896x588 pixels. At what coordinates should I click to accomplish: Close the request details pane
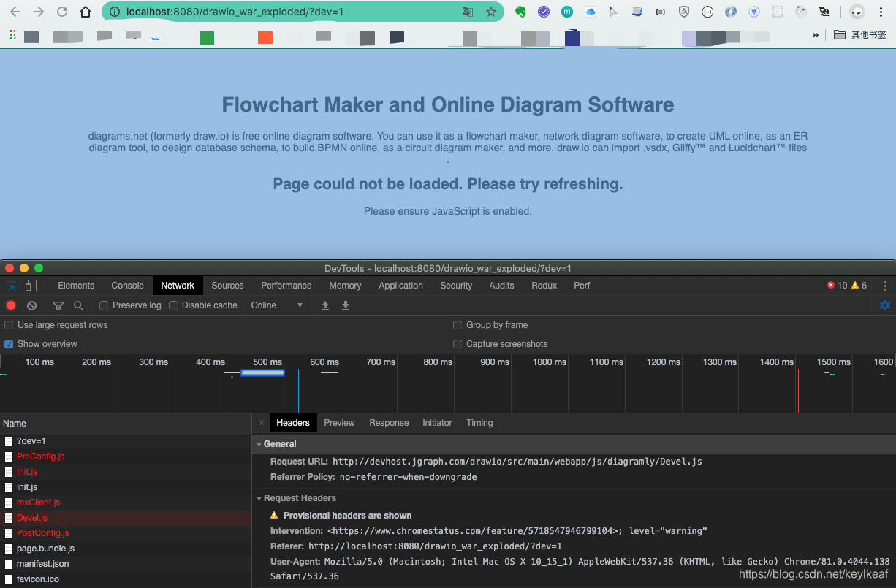(x=262, y=423)
